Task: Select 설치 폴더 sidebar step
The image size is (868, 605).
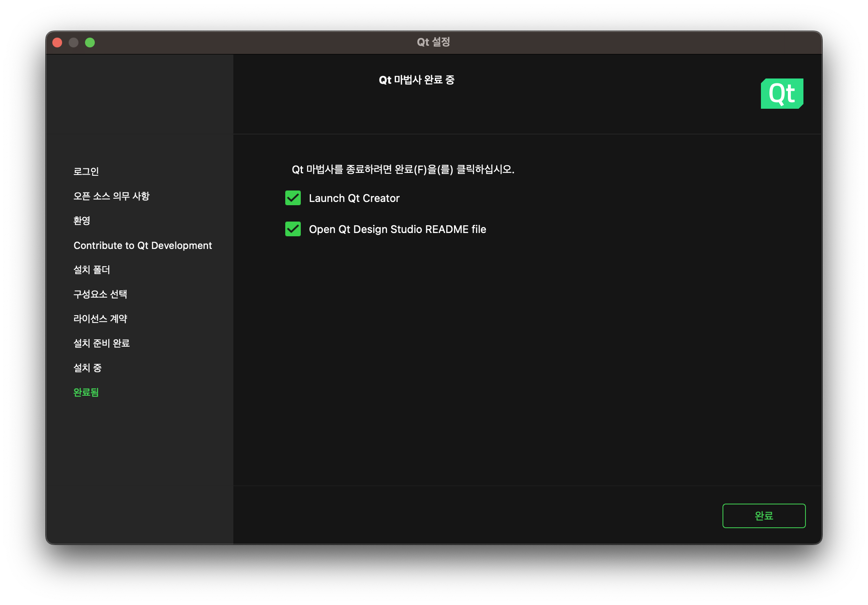Action: coord(92,270)
